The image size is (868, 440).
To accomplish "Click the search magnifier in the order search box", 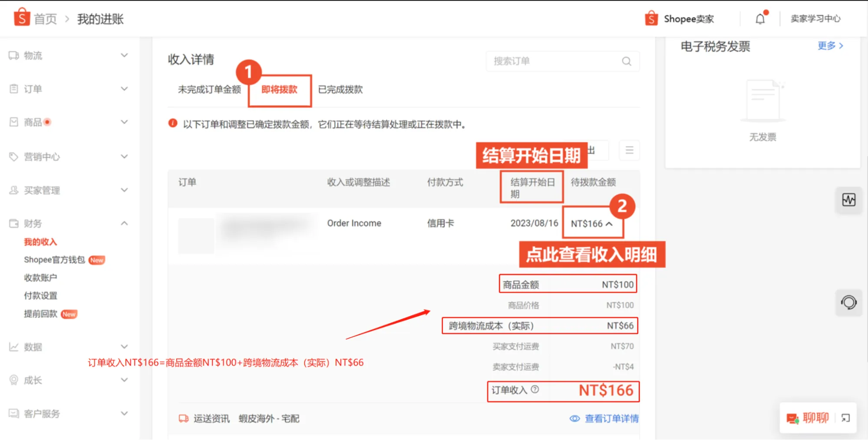I will point(626,61).
